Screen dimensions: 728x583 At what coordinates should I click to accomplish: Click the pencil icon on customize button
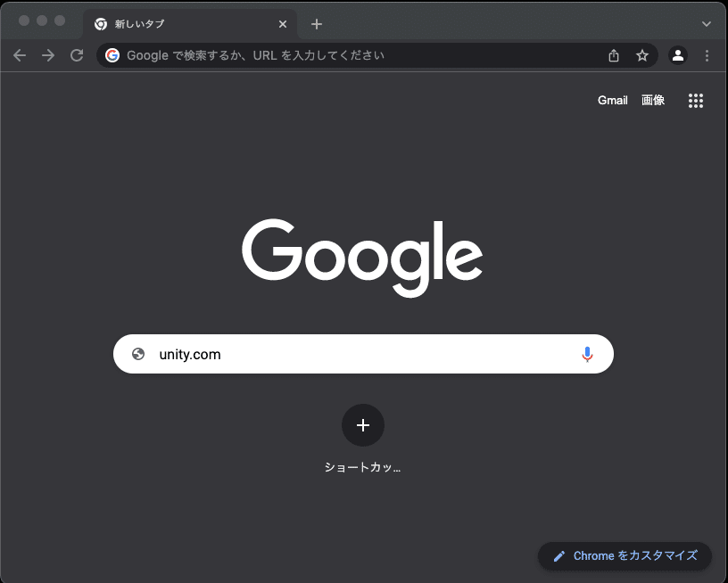pos(559,556)
